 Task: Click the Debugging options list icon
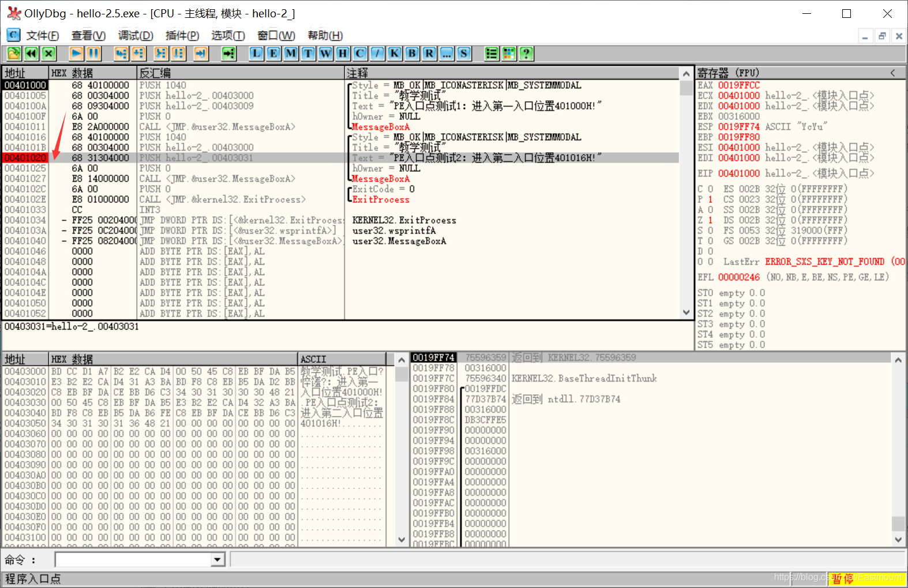coord(491,54)
